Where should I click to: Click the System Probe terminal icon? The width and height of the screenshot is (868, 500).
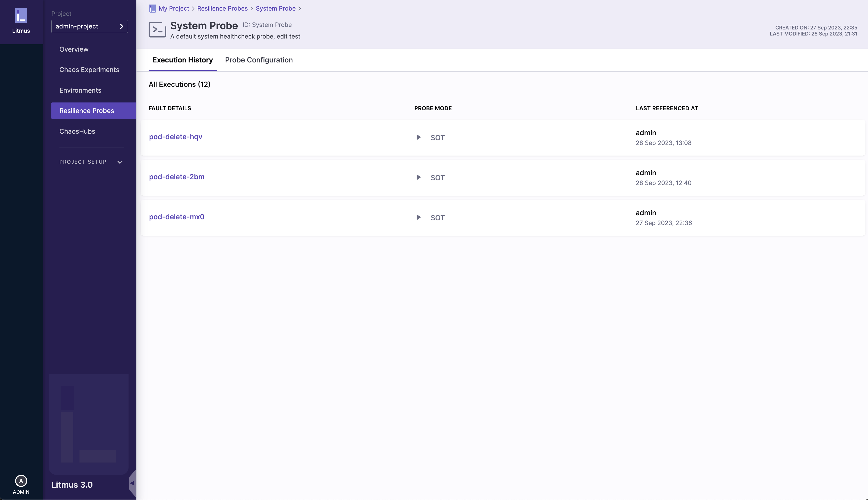[157, 30]
